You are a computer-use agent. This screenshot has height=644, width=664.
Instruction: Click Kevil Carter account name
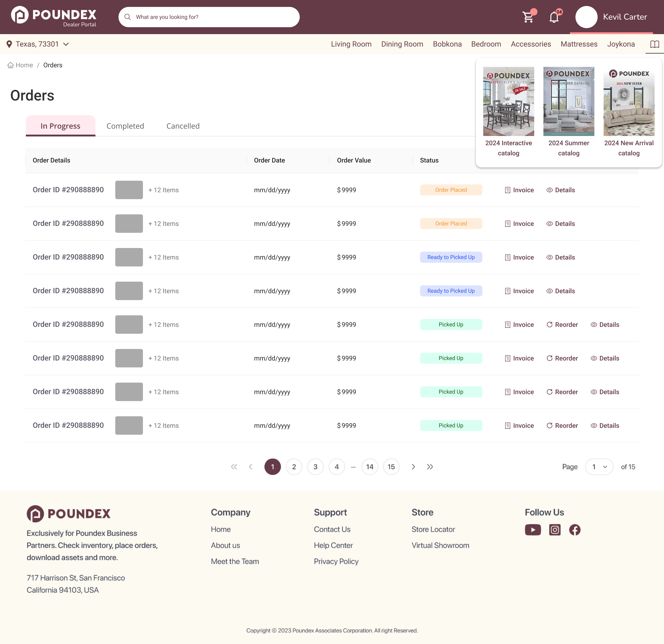point(625,17)
